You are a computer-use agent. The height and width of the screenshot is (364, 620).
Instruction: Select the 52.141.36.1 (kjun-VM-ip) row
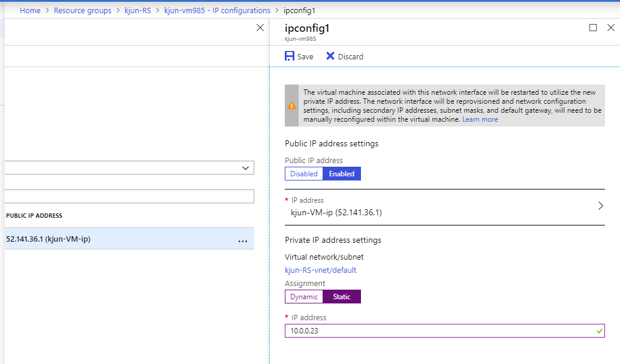[130, 239]
